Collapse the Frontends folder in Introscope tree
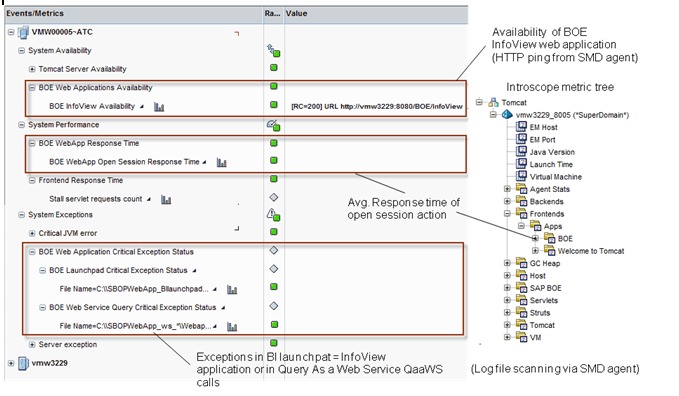The width and height of the screenshot is (679, 396). (507, 214)
